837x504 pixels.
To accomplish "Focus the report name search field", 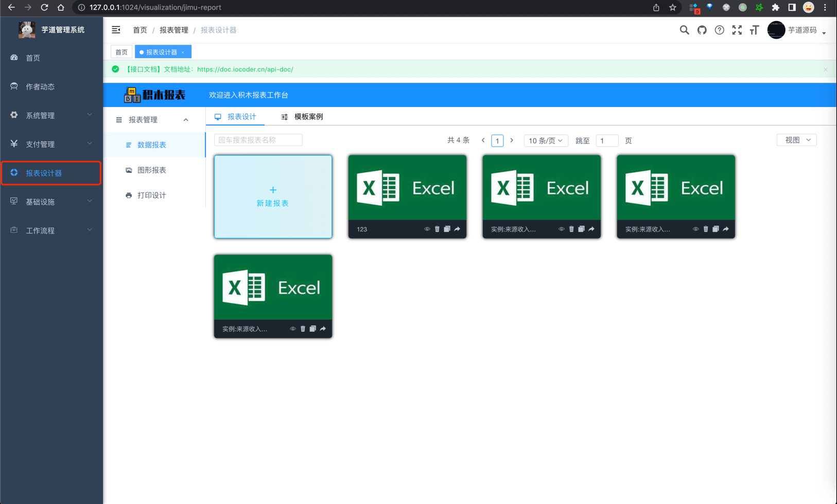I will click(x=258, y=140).
